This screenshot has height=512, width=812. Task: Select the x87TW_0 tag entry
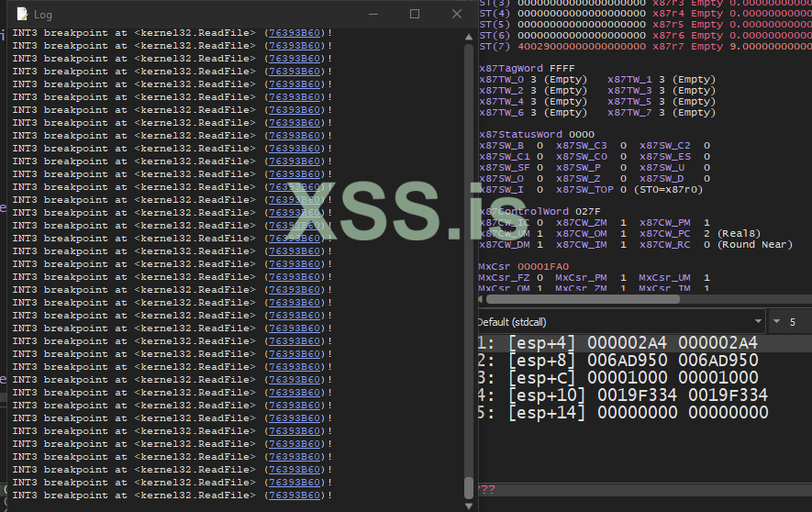(533, 80)
